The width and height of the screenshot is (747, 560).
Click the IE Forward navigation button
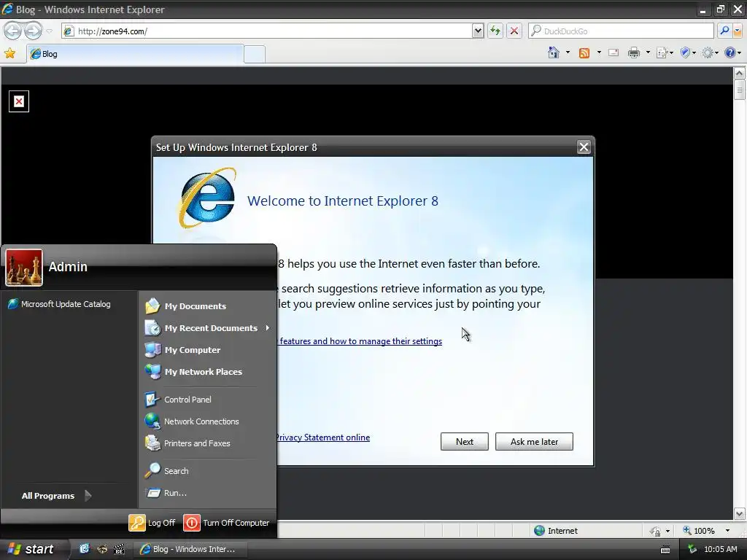33,31
